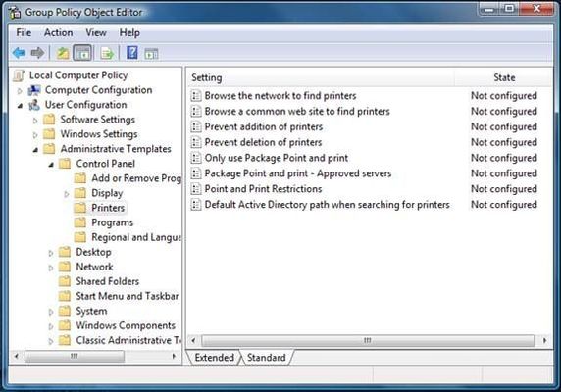561x392 pixels.
Task: Click the Start Menu and Taskbar folder icon
Action: [65, 296]
